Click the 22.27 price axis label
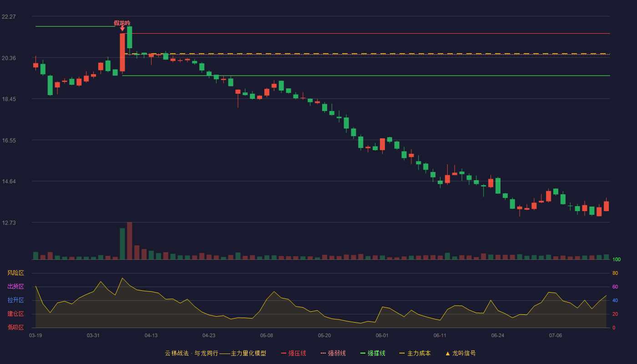This screenshot has width=637, height=364. (9, 16)
